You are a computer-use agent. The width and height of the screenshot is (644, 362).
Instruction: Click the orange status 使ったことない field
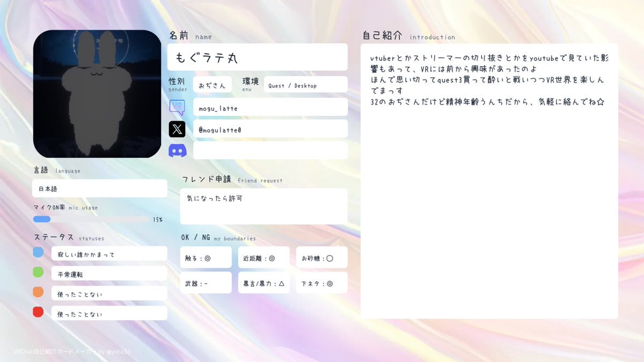point(109,293)
